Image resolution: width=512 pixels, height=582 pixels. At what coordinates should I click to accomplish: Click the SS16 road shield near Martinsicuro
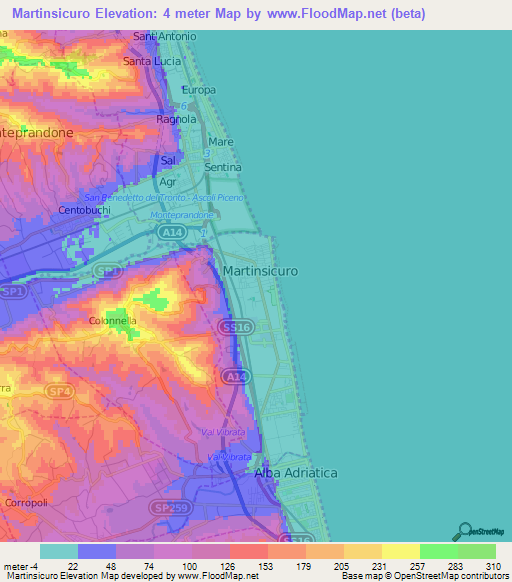236,327
